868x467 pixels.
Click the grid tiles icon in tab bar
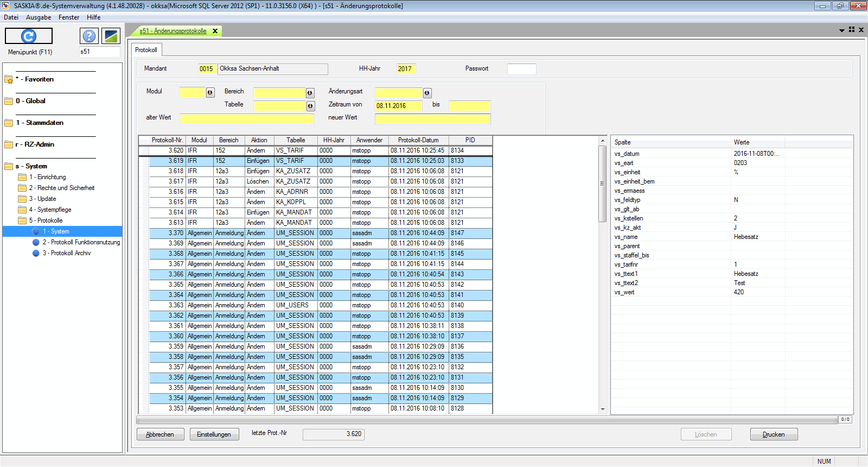tap(852, 30)
